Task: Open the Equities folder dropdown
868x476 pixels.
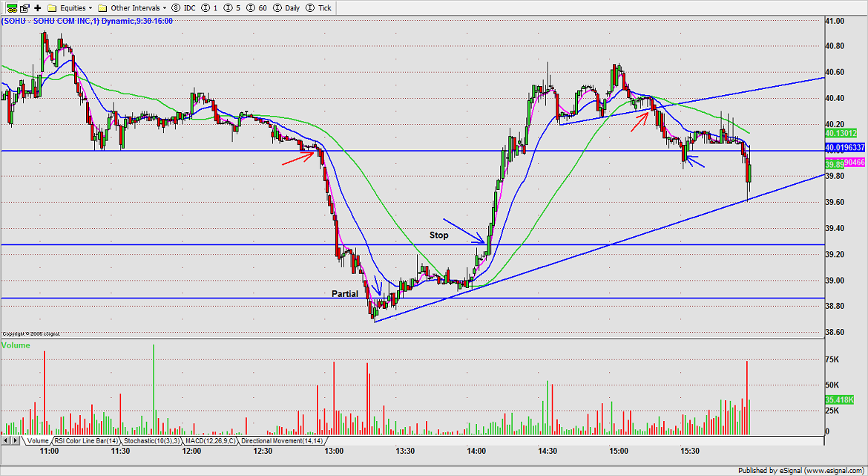Action: (70, 7)
